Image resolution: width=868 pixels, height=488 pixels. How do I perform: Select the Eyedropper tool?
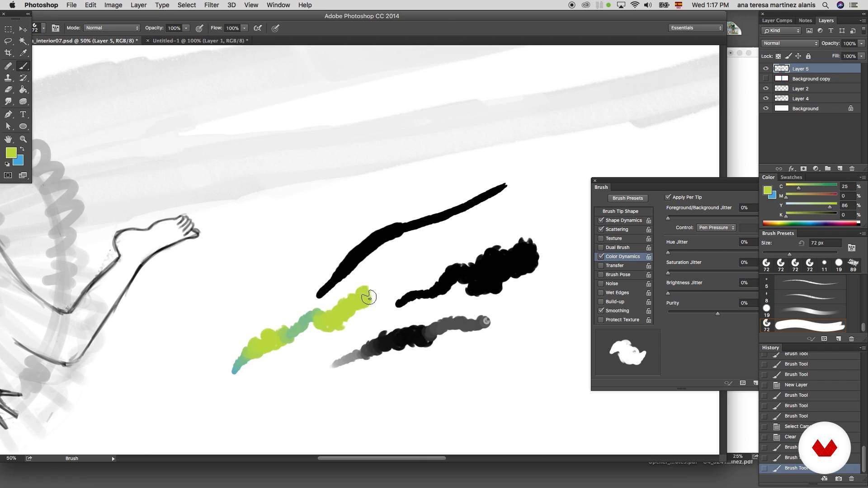(23, 53)
